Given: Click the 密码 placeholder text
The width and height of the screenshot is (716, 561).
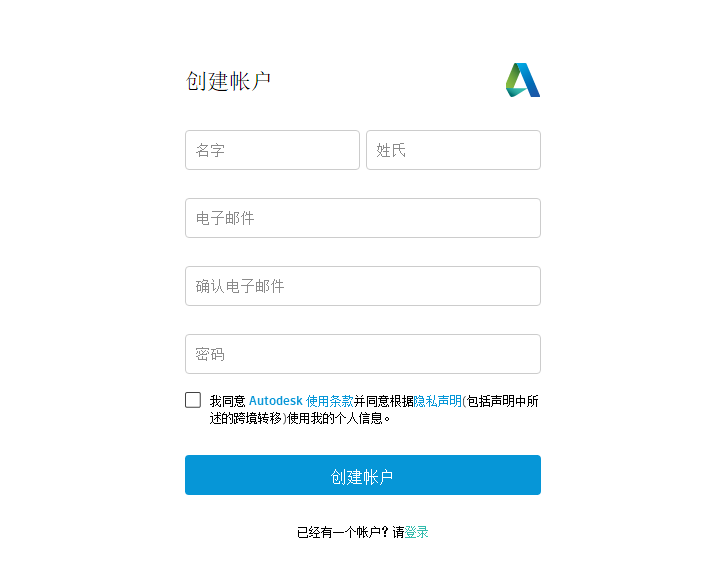Looking at the screenshot, I should 210,354.
